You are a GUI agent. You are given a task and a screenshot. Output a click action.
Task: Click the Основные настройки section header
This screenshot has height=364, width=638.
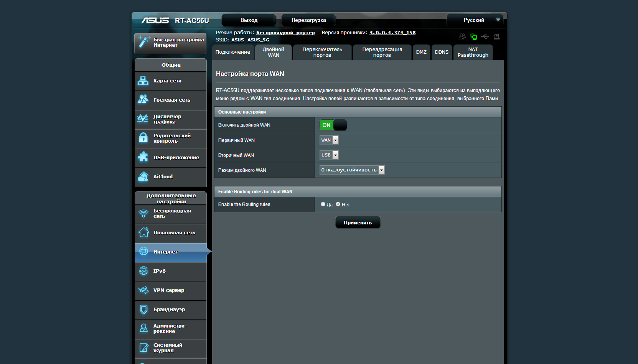pyautogui.click(x=358, y=112)
